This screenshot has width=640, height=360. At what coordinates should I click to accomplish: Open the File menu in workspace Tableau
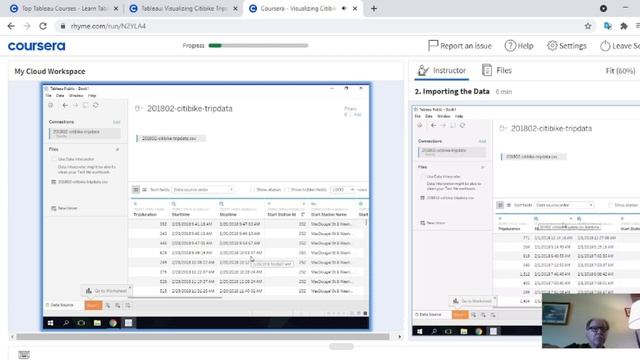pos(49,96)
